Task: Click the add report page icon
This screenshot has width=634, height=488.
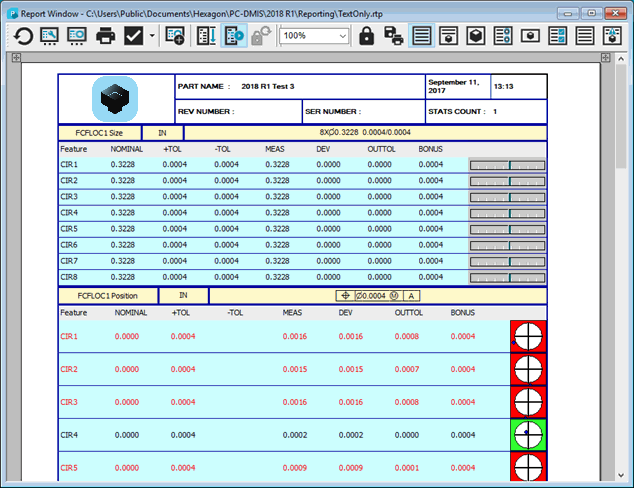Action: pos(176,36)
